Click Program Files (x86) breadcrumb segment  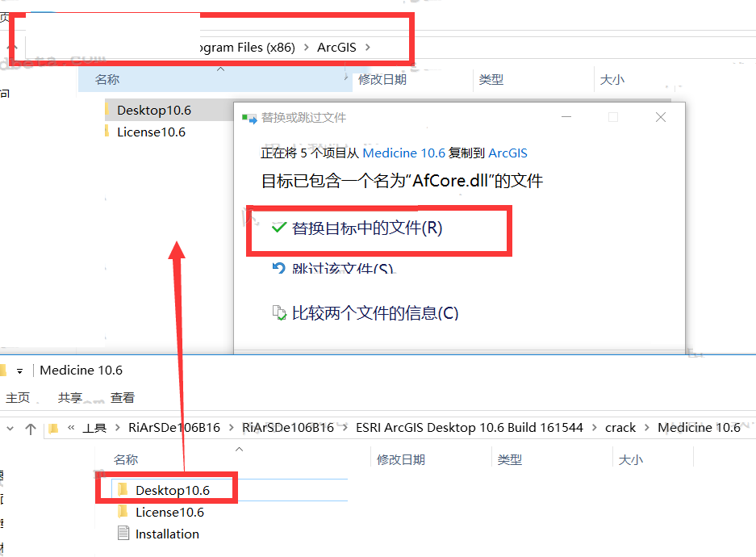[248, 48]
